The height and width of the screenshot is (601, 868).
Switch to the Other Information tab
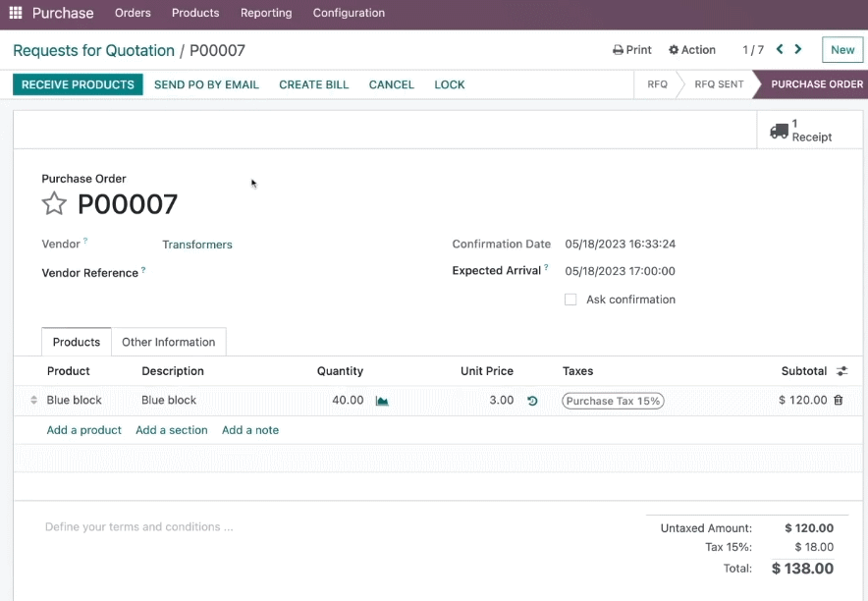click(168, 342)
